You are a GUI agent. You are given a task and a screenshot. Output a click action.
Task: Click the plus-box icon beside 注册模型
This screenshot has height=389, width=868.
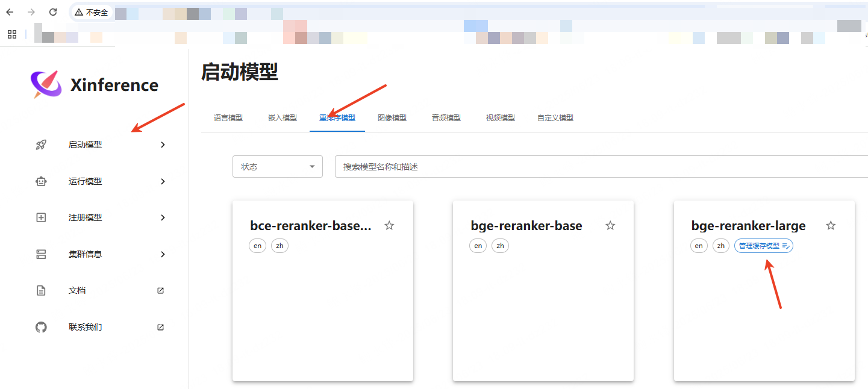pos(41,217)
